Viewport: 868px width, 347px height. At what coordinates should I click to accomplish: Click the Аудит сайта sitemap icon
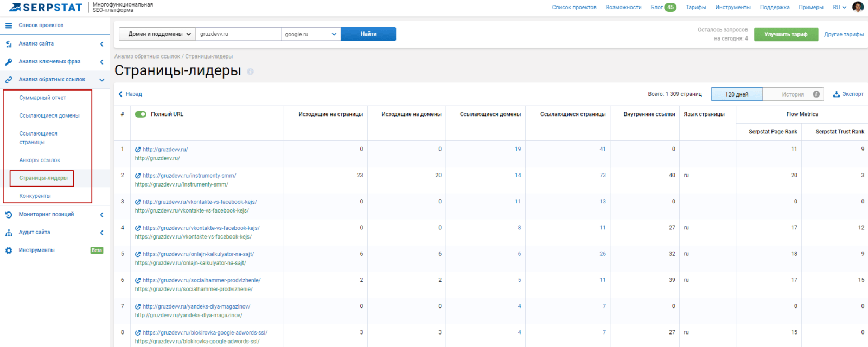[9, 233]
